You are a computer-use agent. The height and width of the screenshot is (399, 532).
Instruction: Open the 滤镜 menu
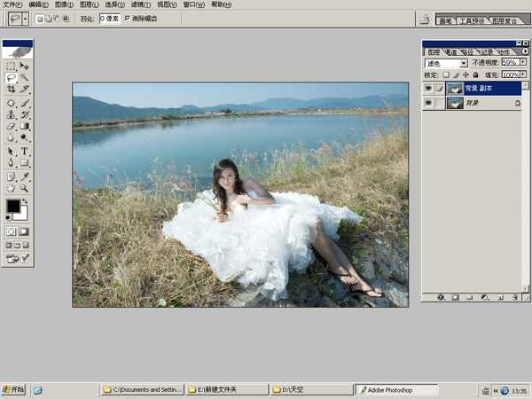point(140,4)
